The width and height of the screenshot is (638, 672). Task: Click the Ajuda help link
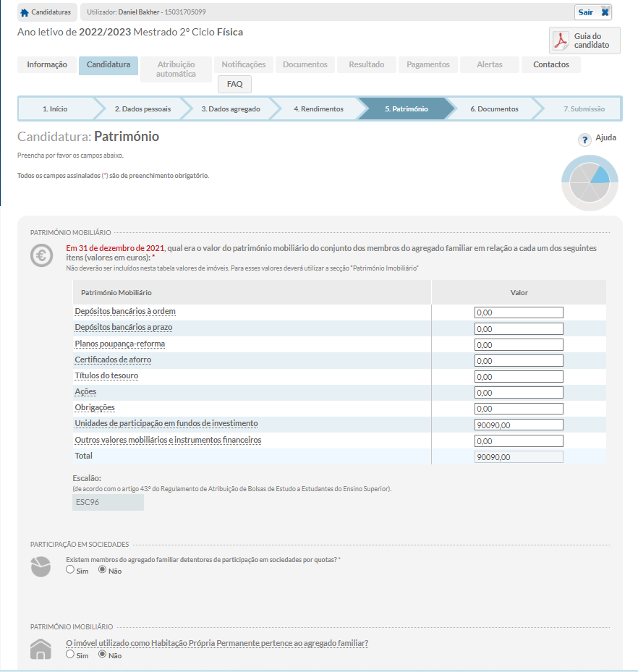pos(605,137)
